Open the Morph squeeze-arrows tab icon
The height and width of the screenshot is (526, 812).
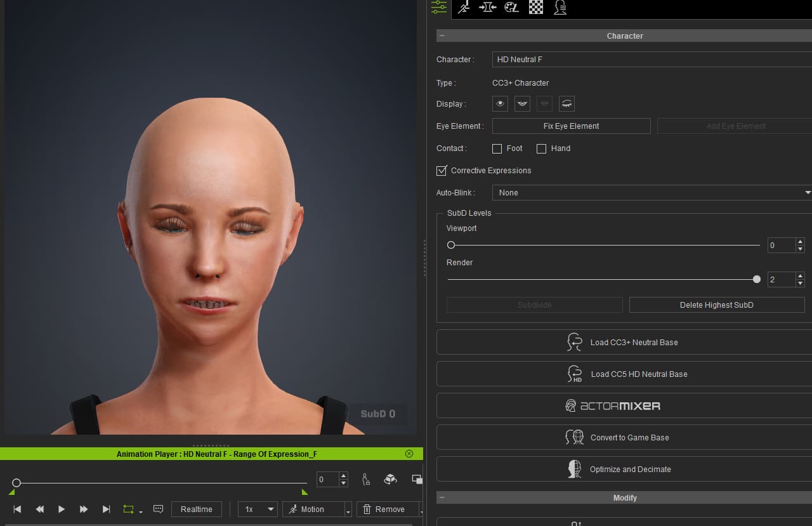pos(487,8)
